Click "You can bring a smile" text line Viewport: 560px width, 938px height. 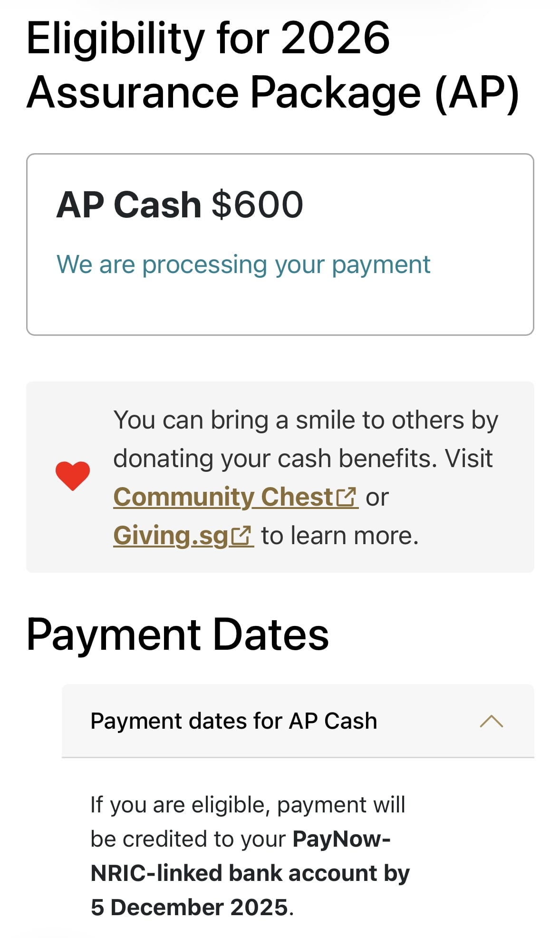click(305, 420)
